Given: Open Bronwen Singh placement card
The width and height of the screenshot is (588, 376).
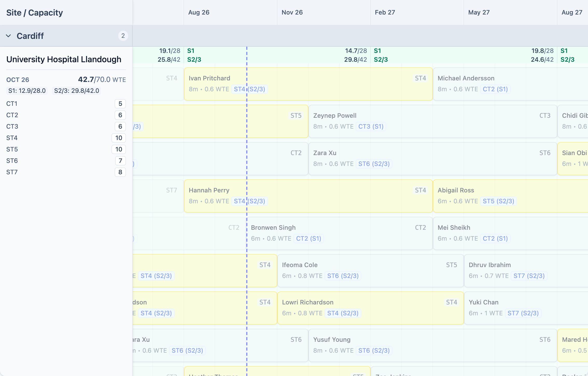Looking at the screenshot, I should click(339, 233).
